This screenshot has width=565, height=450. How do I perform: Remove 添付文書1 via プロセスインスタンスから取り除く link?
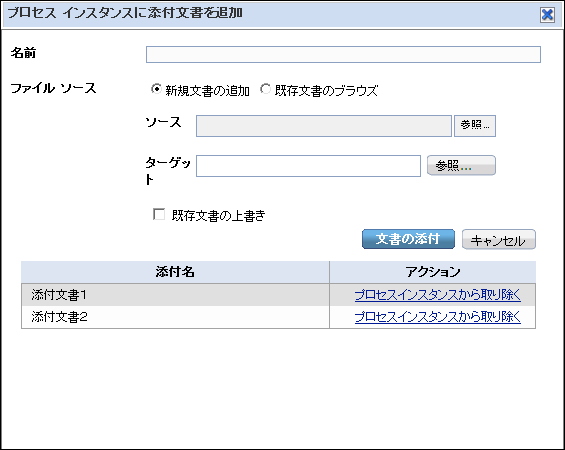tap(438, 295)
